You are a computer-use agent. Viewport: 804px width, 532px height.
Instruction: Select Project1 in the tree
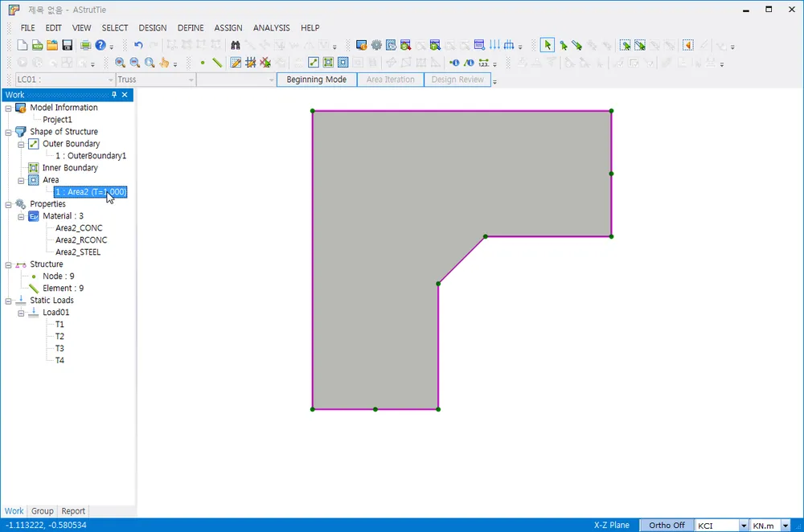[x=57, y=120]
